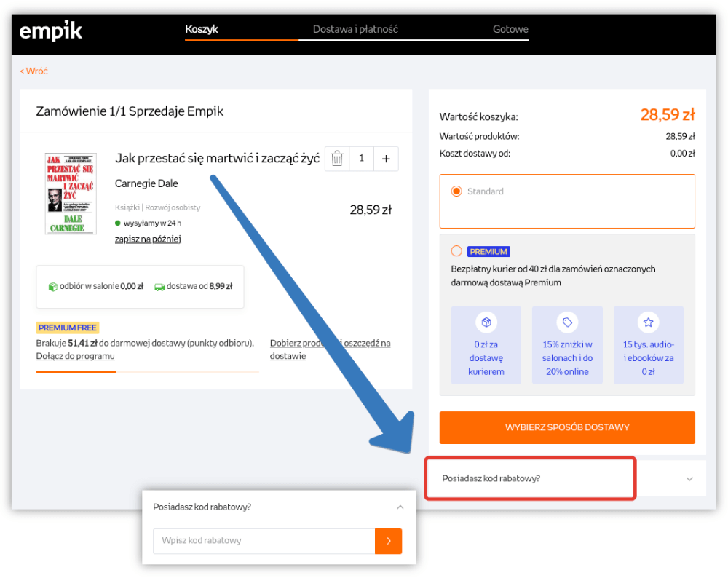Click the empik logo

(50, 31)
